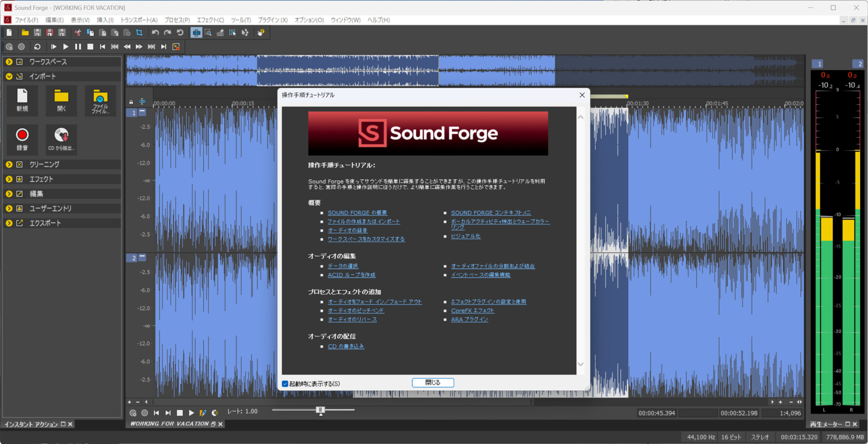This screenshot has height=444, width=868.
Task: Click the sample rate 44,100 Hz status
Action: (701, 437)
